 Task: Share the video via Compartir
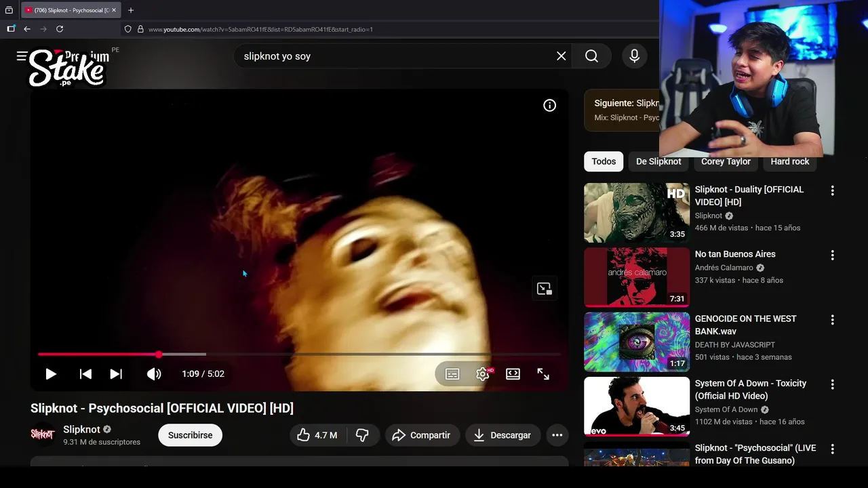[422, 435]
